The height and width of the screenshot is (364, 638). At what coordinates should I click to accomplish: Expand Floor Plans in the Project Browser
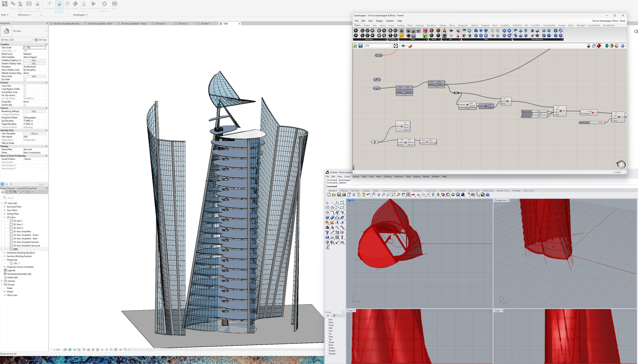click(x=5, y=210)
